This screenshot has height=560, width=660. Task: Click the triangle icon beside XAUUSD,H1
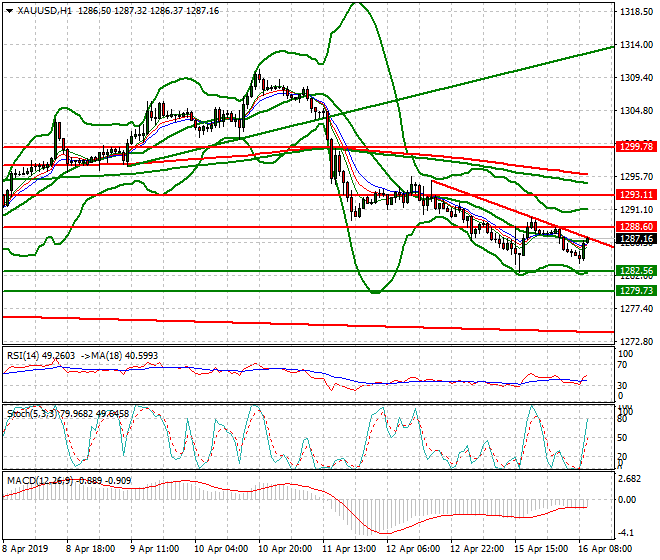click(9, 11)
